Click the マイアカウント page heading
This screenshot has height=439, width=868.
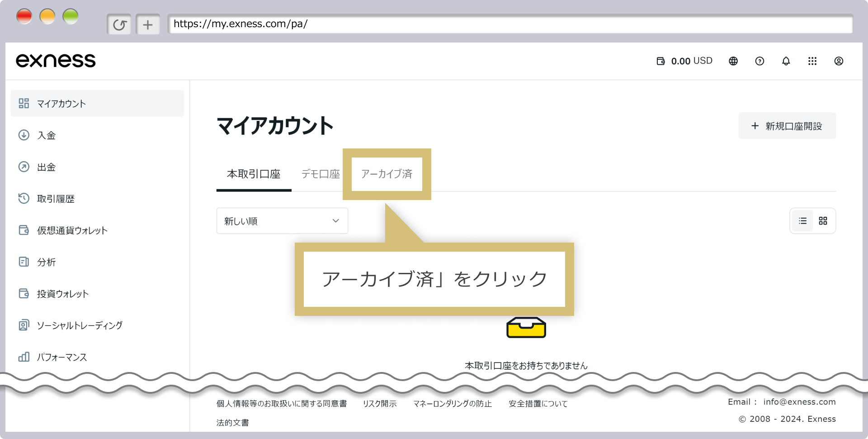click(x=275, y=126)
